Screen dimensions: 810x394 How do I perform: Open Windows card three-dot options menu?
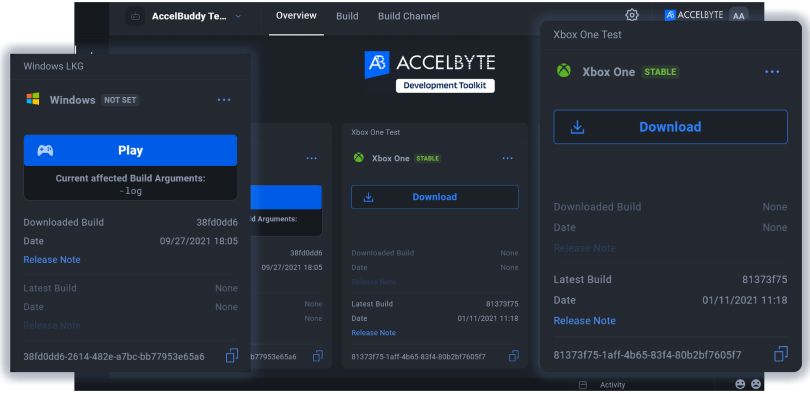click(224, 100)
